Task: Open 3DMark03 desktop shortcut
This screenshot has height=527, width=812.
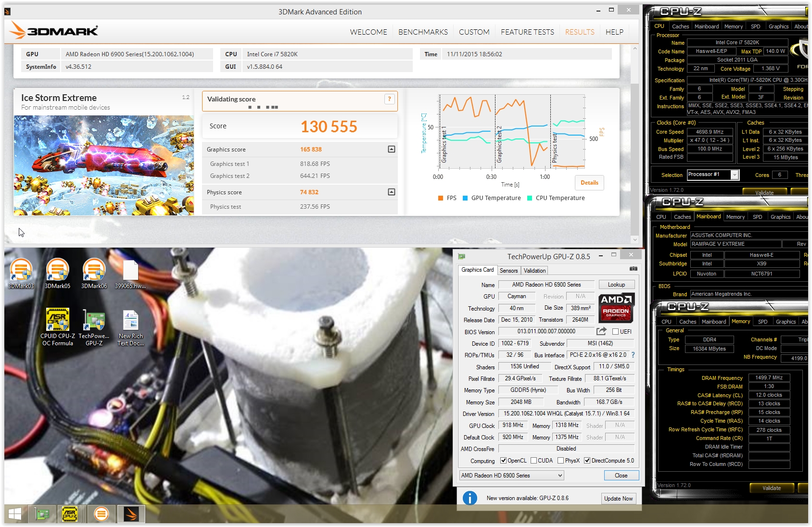Action: [x=21, y=274]
